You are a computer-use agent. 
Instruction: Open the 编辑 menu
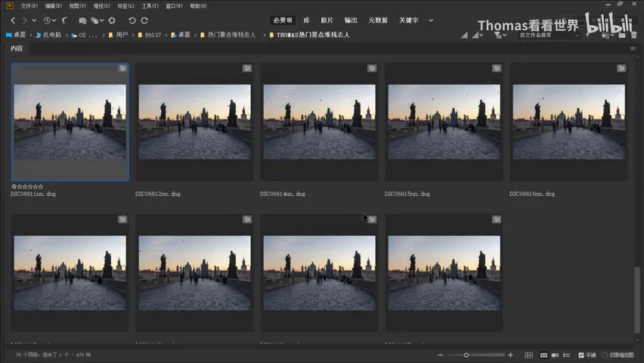tap(54, 6)
